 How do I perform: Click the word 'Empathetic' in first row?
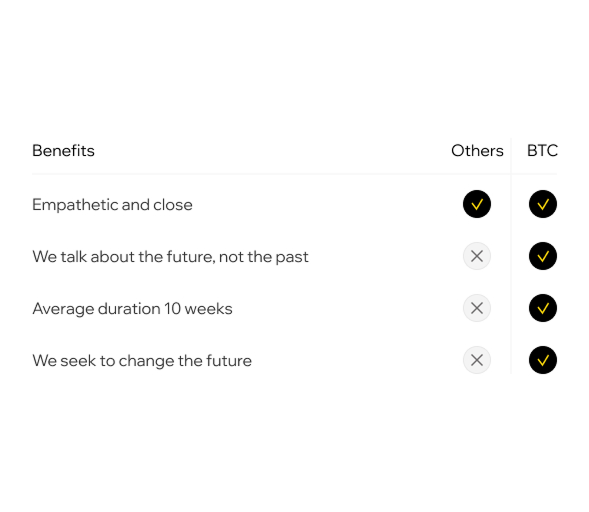75,205
